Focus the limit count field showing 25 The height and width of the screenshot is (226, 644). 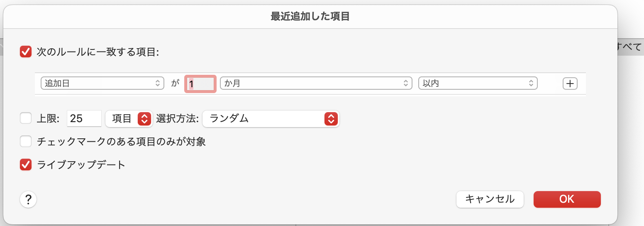pos(84,119)
